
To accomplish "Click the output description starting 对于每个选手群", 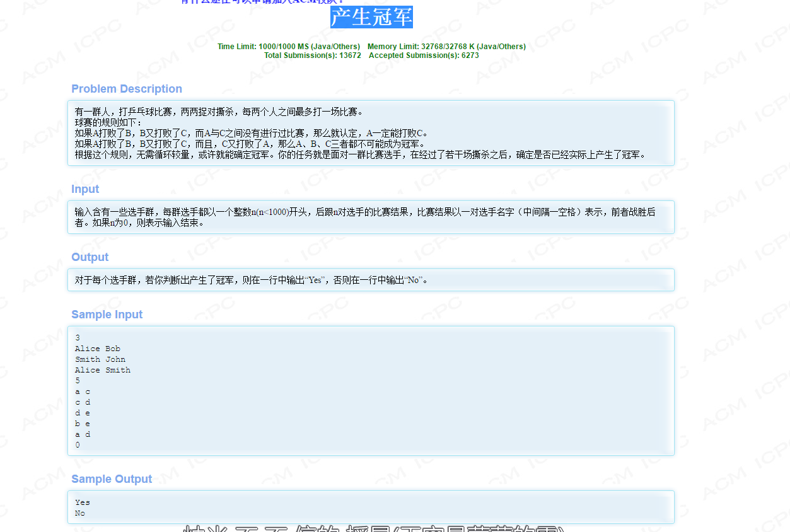I will pyautogui.click(x=252, y=280).
